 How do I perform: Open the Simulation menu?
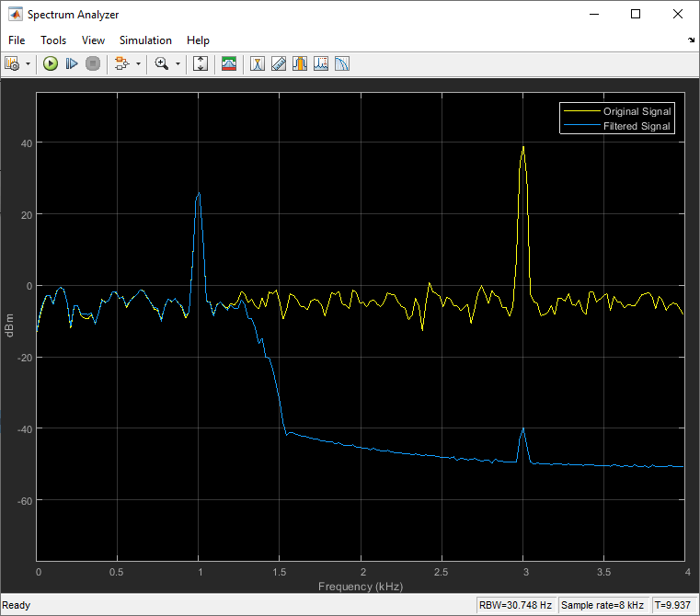click(x=145, y=40)
